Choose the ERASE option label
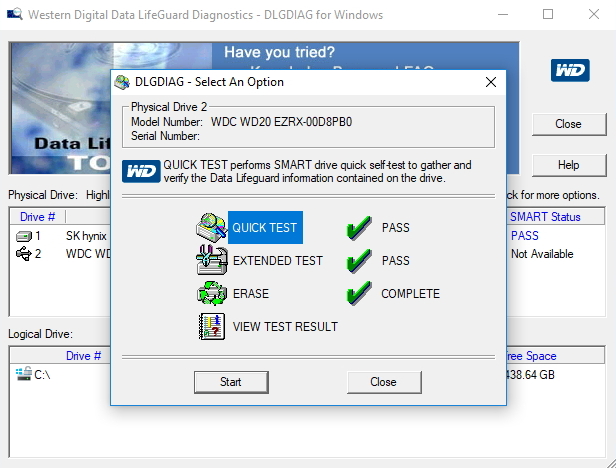The image size is (616, 468). (x=251, y=294)
